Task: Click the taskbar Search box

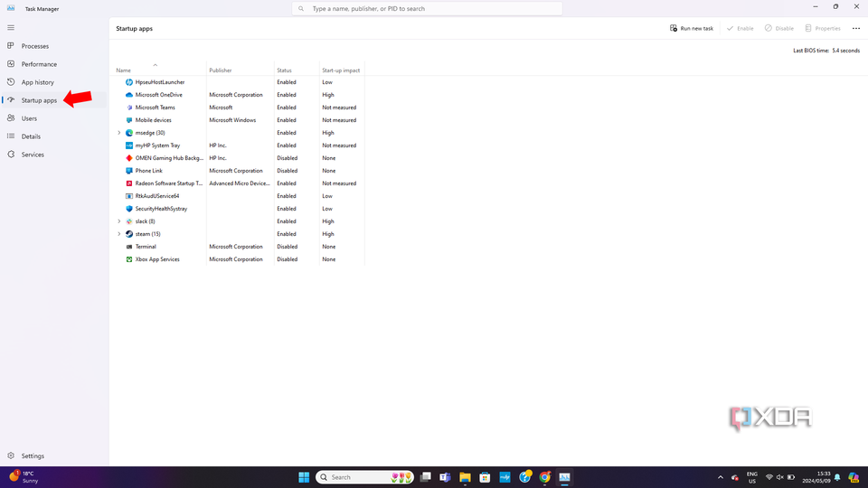Action: [x=364, y=477]
